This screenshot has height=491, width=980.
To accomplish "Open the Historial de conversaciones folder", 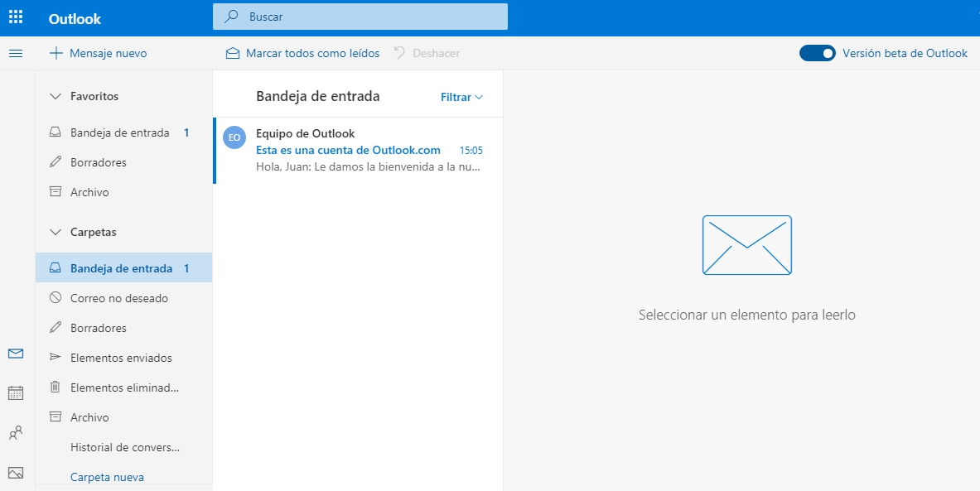I will click(123, 446).
